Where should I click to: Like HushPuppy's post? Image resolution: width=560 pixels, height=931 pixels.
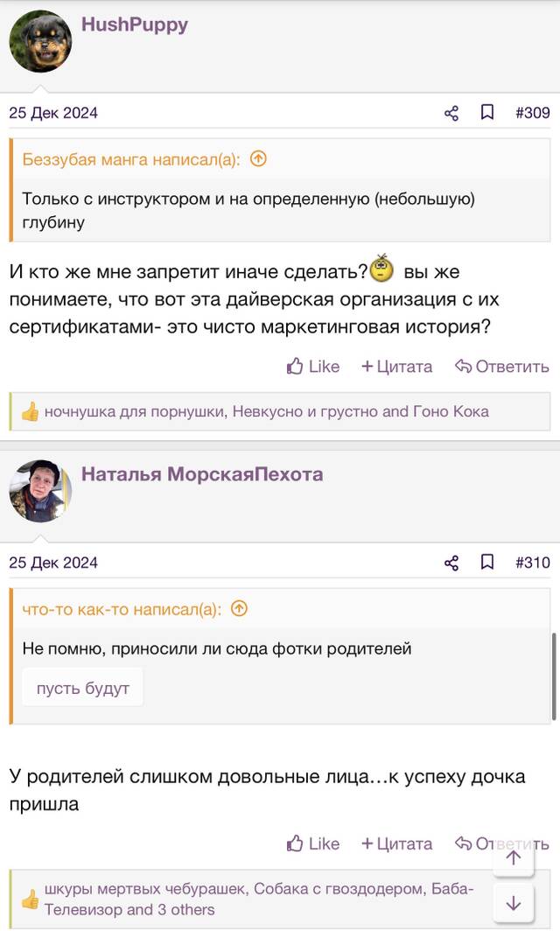coord(313,367)
